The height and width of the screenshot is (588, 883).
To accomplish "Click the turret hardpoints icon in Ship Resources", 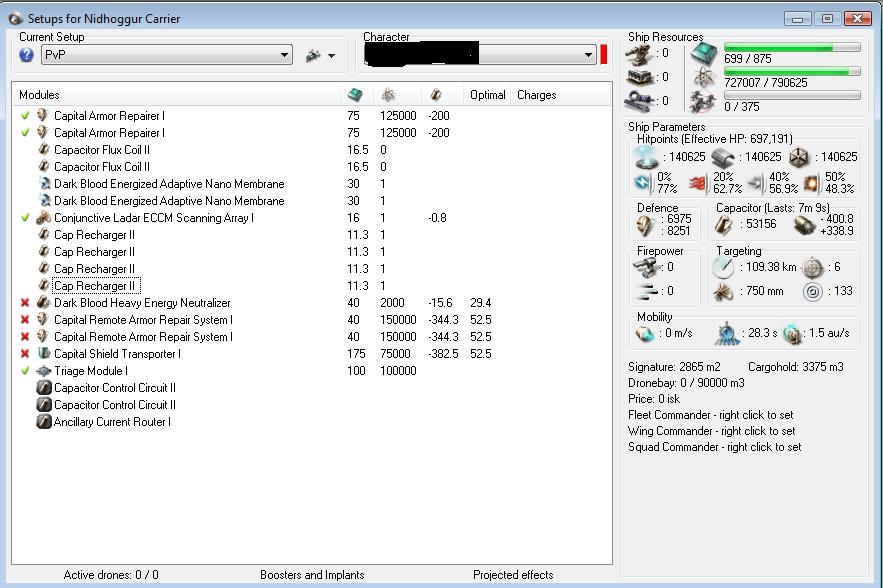I will 639,53.
